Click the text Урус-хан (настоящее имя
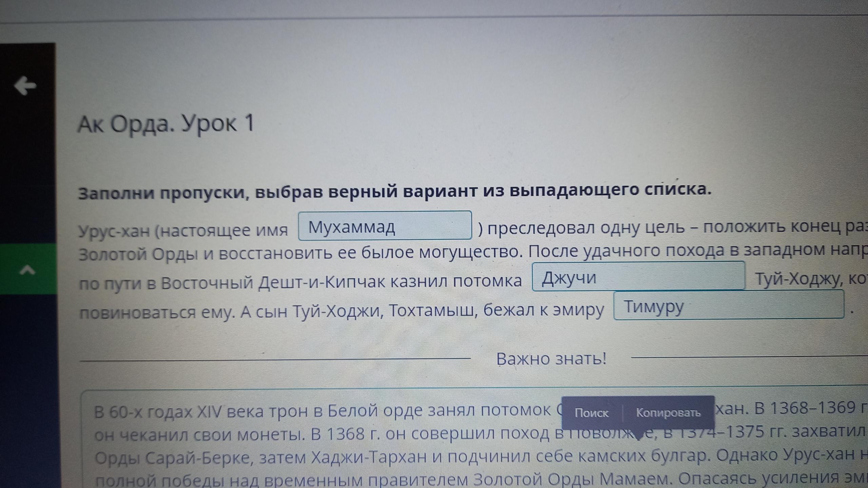Image resolution: width=868 pixels, height=488 pixels. click(183, 230)
